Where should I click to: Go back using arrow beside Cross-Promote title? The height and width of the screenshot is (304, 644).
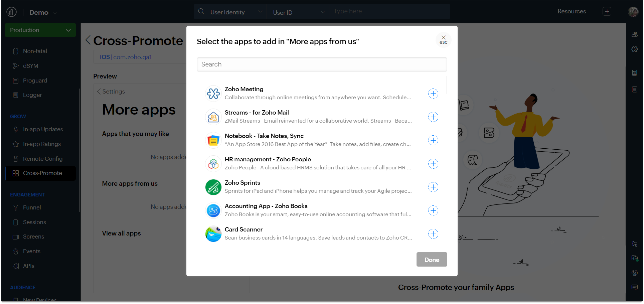coord(88,40)
